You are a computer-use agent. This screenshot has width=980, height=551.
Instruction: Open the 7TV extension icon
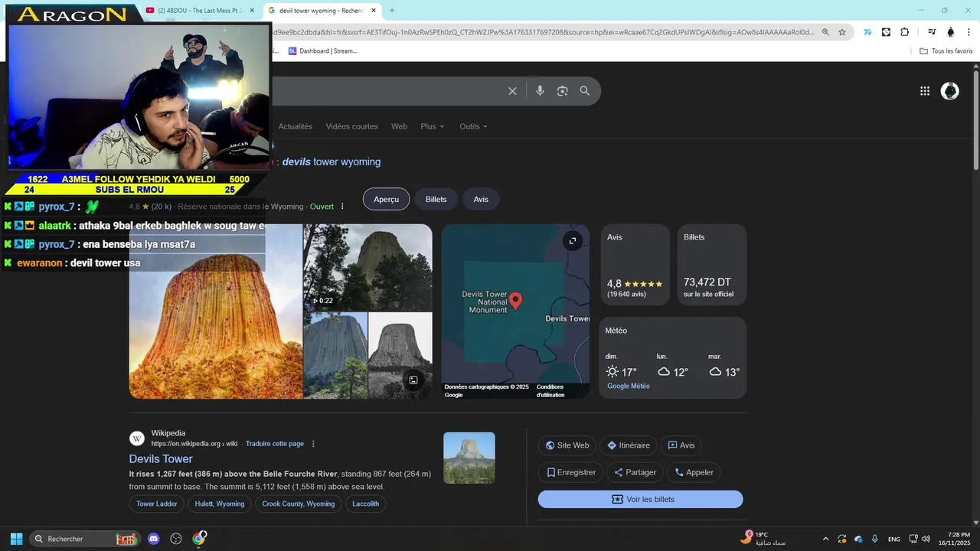click(867, 32)
